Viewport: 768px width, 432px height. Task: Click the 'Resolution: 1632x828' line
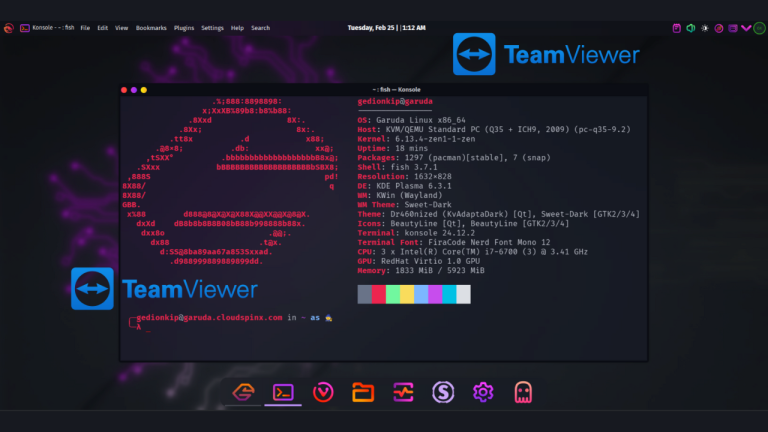[405, 176]
